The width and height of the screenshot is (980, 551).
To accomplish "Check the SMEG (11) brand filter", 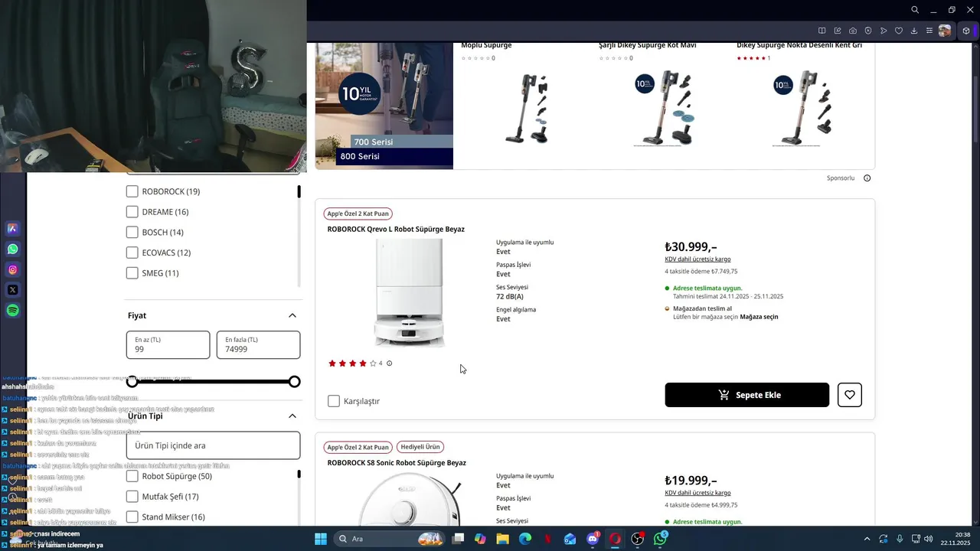I will (132, 273).
